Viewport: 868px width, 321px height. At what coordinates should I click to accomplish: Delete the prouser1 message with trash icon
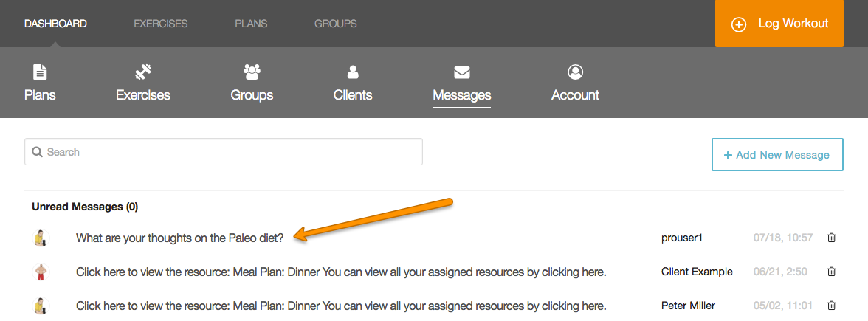[831, 238]
